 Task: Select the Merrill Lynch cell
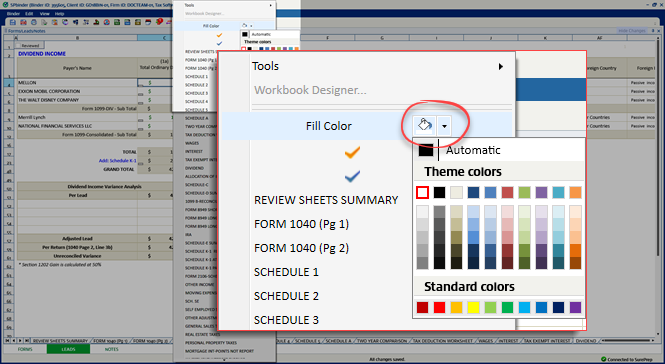coord(77,117)
